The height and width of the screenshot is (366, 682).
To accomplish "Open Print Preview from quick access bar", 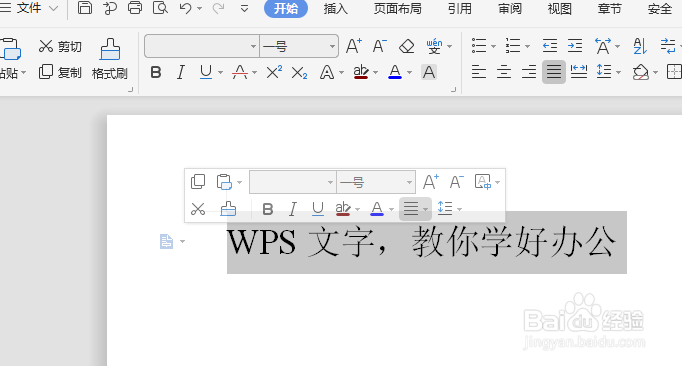I will 160,8.
